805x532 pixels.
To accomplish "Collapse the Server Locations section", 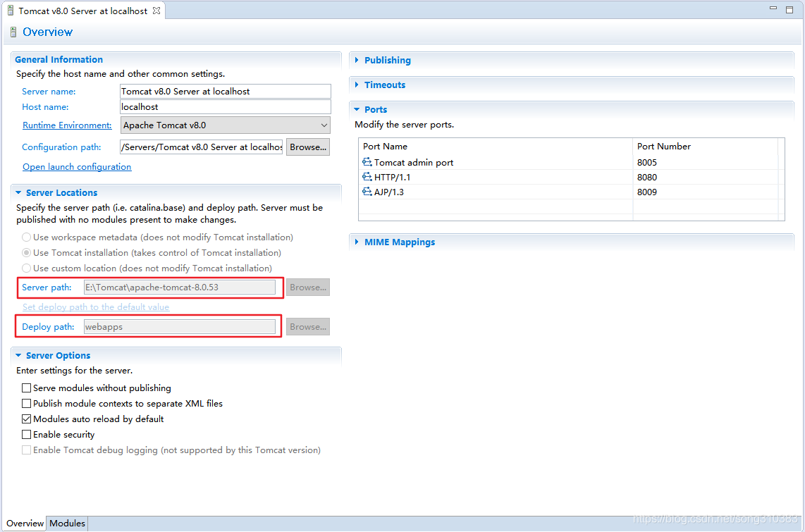I will [18, 192].
